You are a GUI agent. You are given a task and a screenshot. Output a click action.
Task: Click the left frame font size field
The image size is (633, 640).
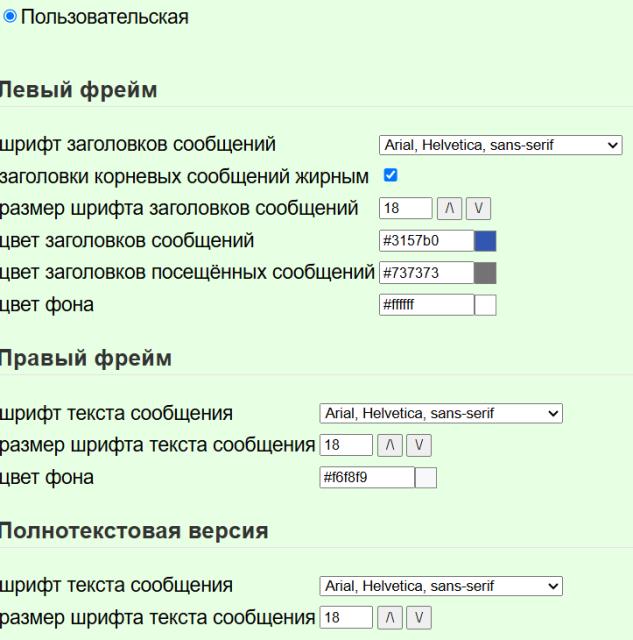coord(405,208)
